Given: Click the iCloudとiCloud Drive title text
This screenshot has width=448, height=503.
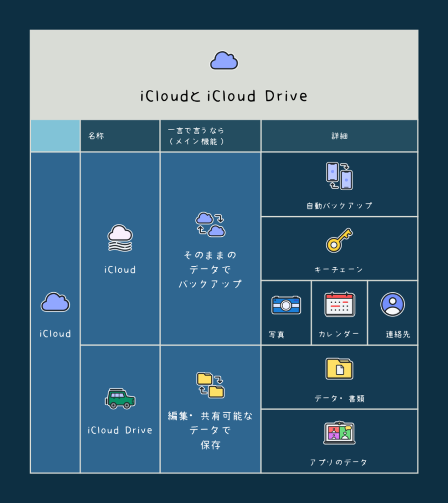Looking at the screenshot, I should coord(224,96).
